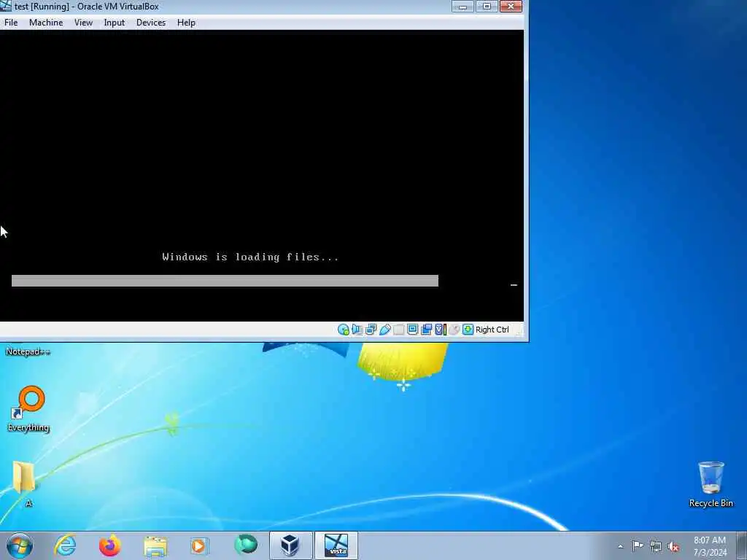Click the greyed mouse integration status icon
The image size is (747, 560).
(x=454, y=330)
